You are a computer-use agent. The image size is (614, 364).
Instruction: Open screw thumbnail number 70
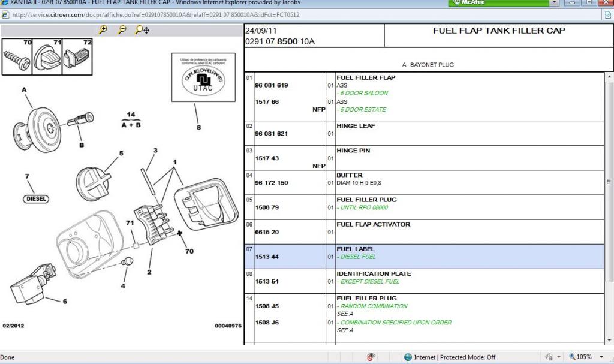point(17,57)
